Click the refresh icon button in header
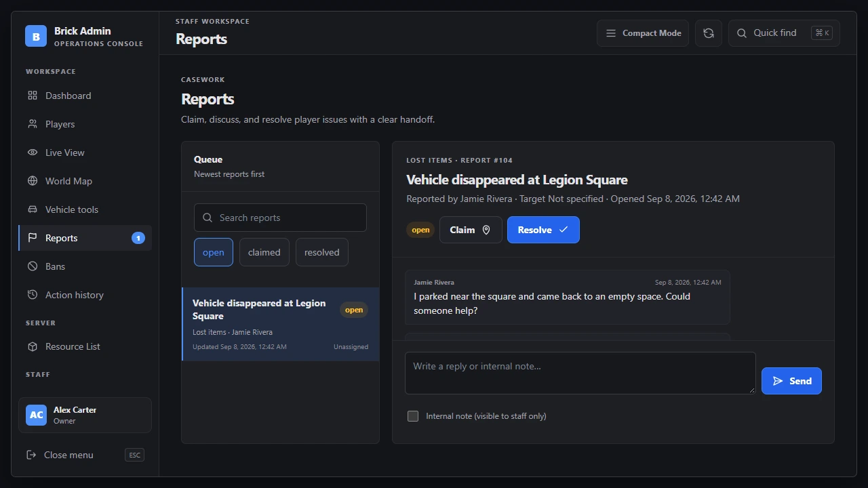The image size is (868, 488). click(709, 33)
